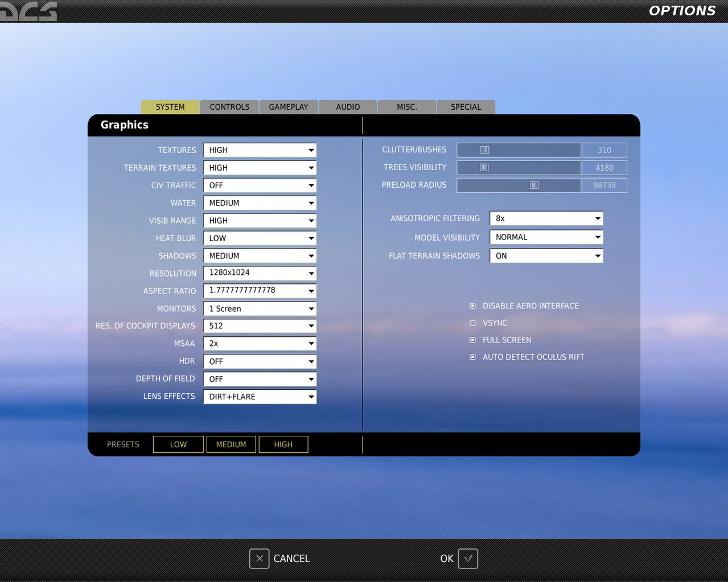Click the Clutter/Bushes slider handle

point(485,150)
